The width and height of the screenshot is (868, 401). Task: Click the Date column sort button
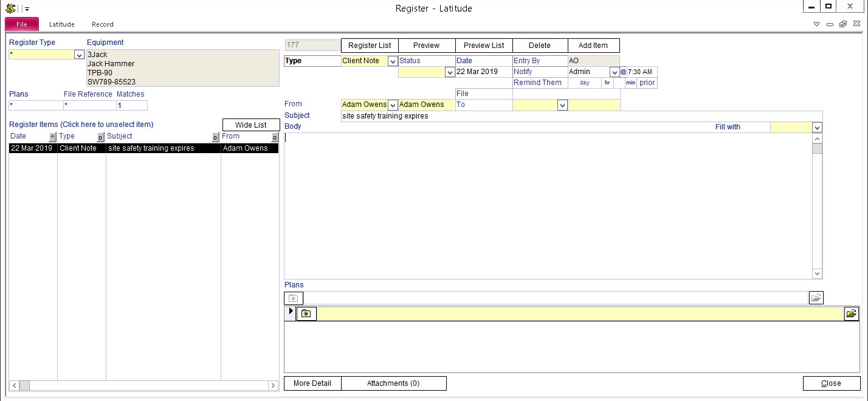click(x=52, y=137)
